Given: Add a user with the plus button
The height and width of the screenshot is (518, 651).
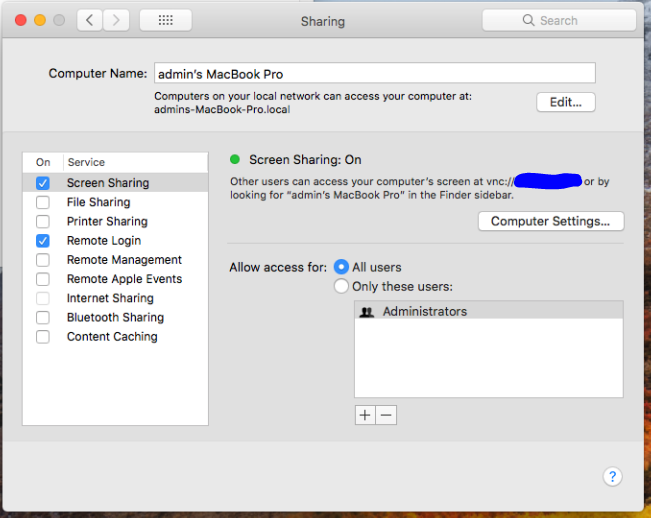Looking at the screenshot, I should [x=365, y=415].
